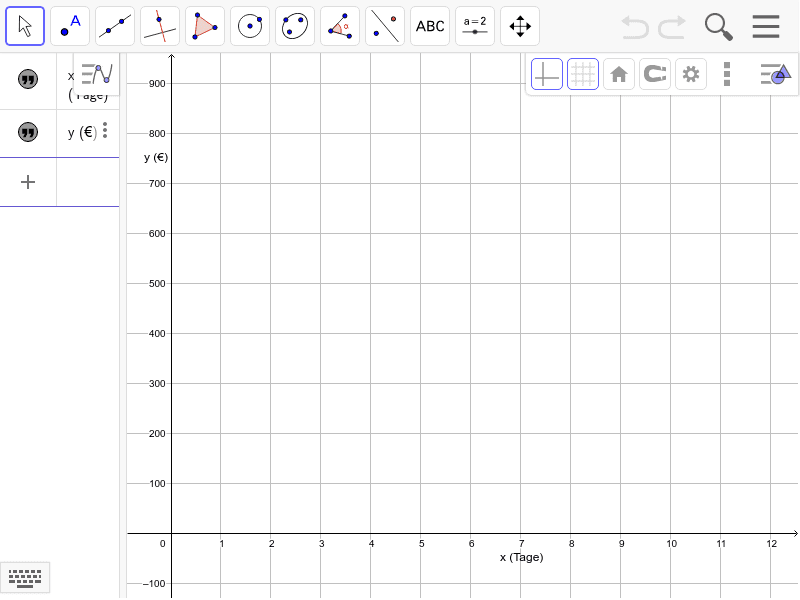Click the 6 x-axis tick label

click(x=471, y=544)
